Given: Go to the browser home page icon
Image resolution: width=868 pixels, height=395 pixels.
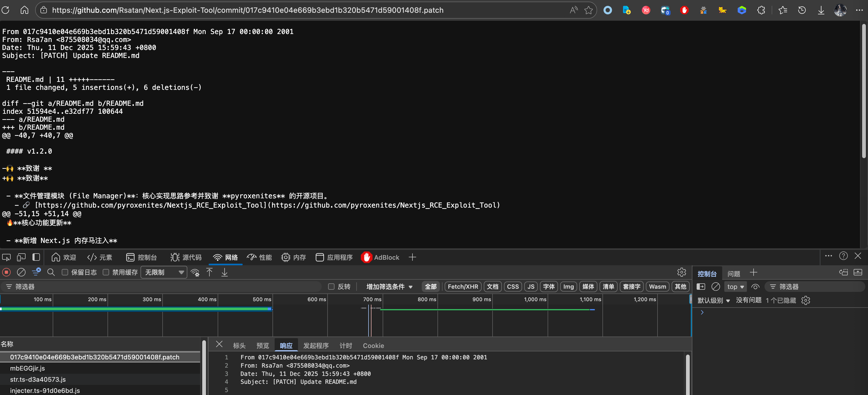Looking at the screenshot, I should pyautogui.click(x=24, y=10).
